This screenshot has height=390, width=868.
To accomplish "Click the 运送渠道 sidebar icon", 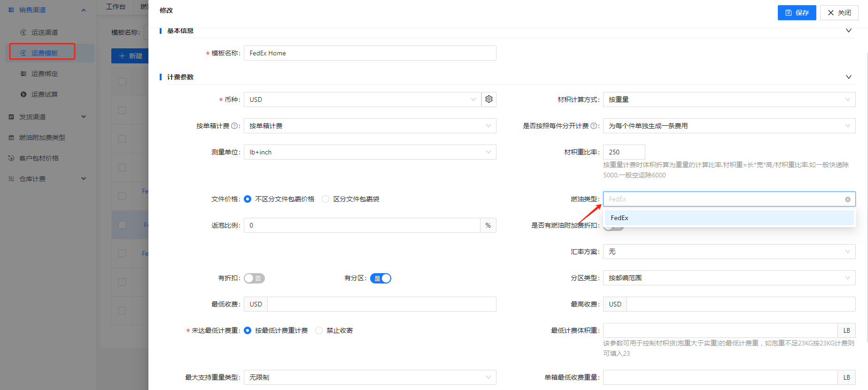I will (x=23, y=32).
